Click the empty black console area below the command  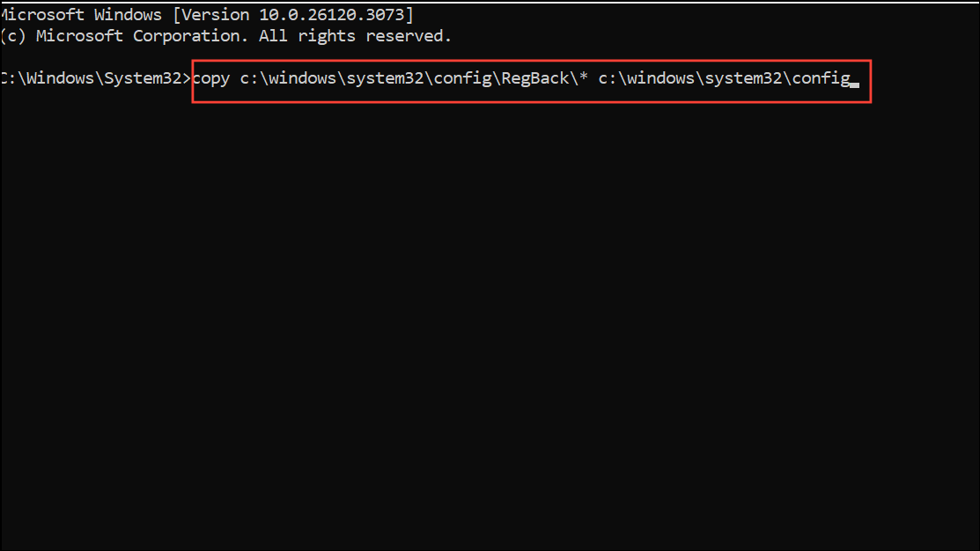[490, 325]
